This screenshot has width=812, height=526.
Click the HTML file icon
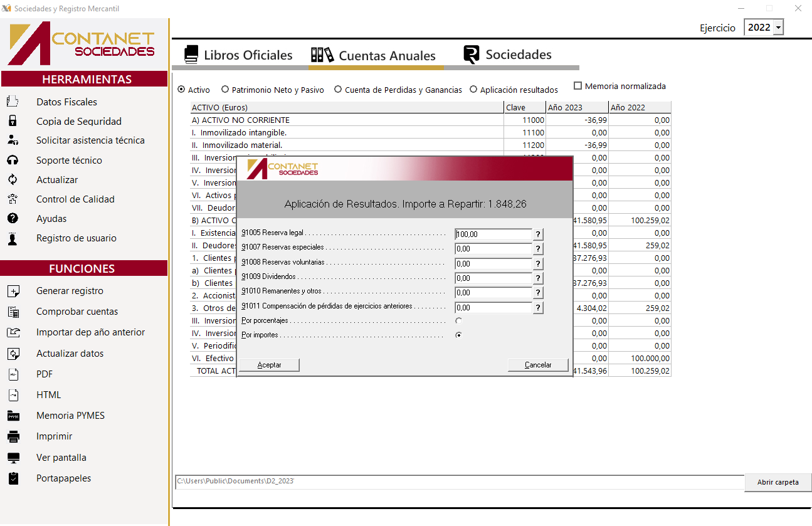13,395
